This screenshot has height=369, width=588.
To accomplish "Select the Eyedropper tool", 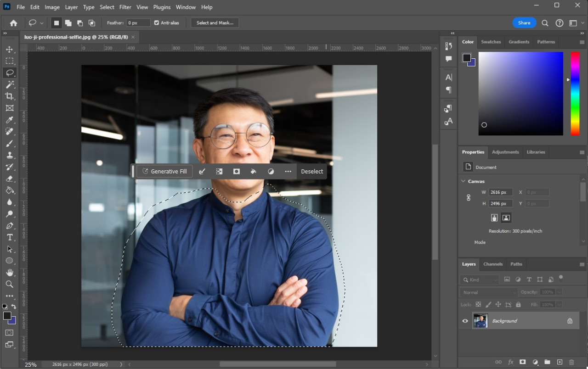I will [9, 120].
